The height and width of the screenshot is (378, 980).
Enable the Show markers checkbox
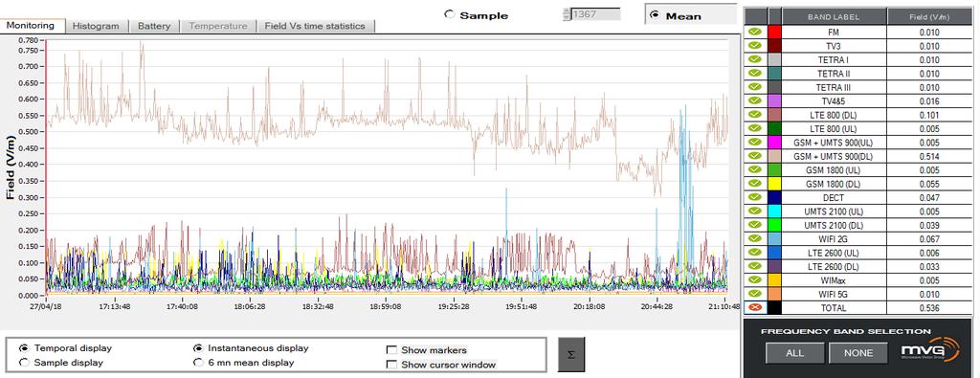pos(391,350)
